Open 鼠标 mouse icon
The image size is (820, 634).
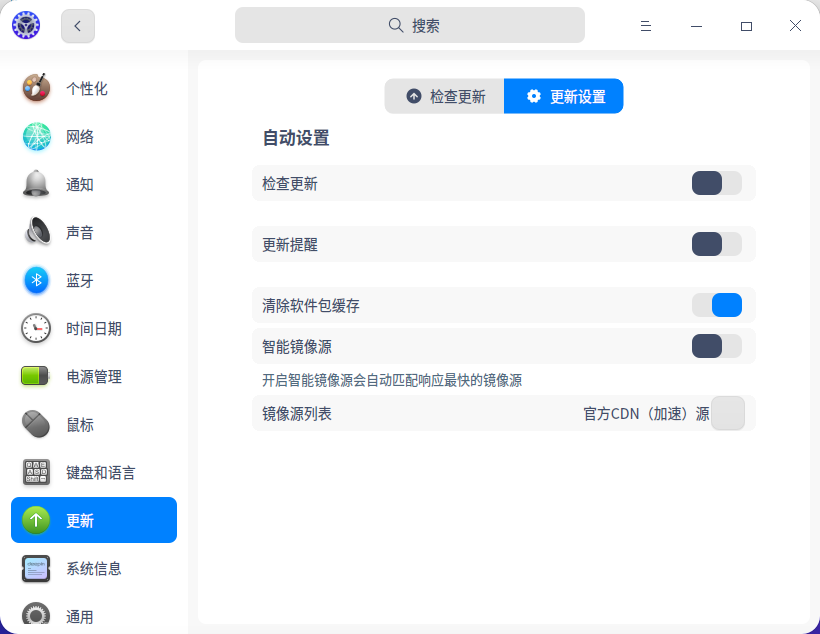[x=36, y=424]
